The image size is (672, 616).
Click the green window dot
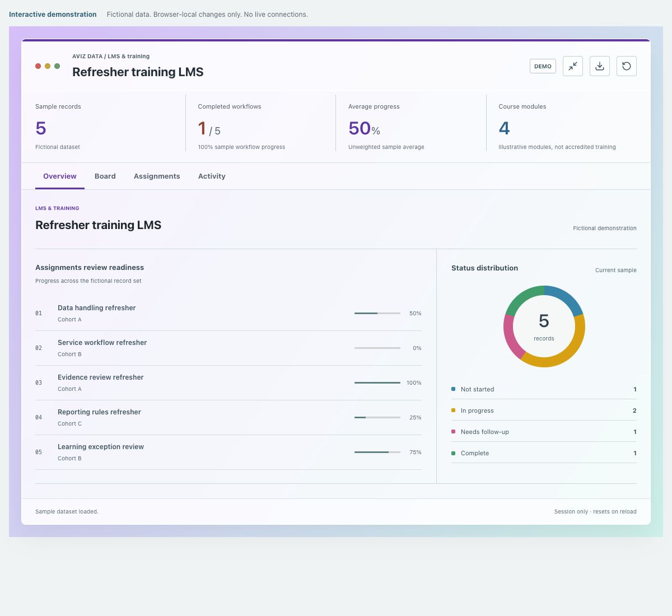tap(57, 66)
